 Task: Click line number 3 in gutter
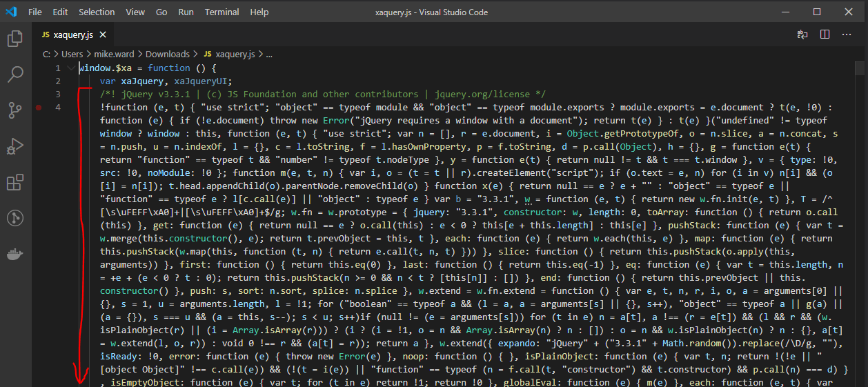click(x=59, y=94)
